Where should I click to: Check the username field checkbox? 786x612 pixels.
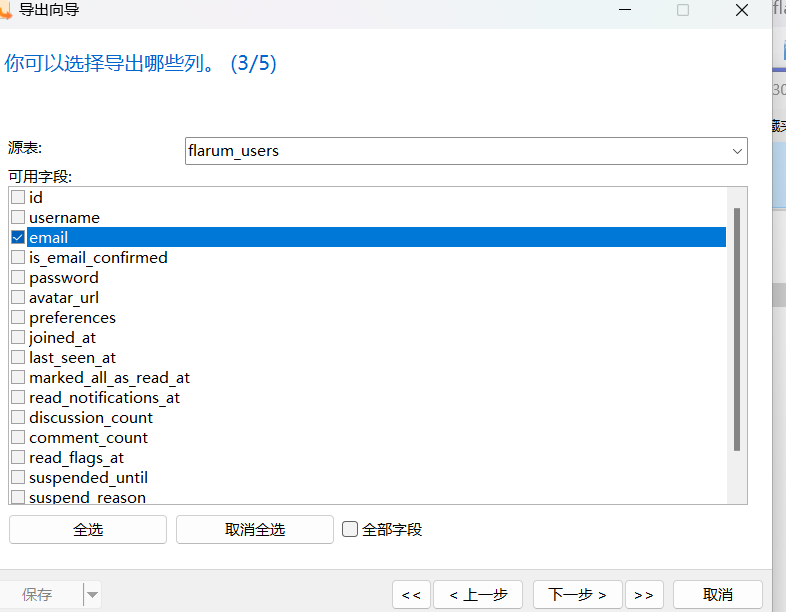[18, 217]
